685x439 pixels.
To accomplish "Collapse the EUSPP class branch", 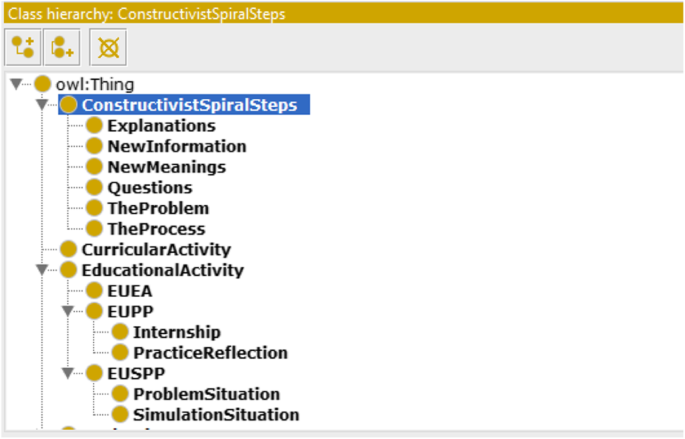I will point(68,373).
